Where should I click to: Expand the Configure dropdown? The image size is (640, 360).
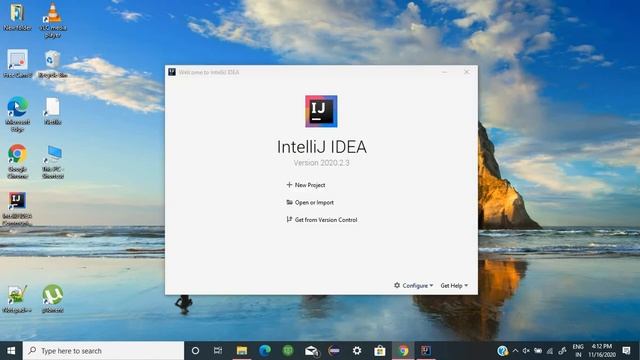[413, 286]
